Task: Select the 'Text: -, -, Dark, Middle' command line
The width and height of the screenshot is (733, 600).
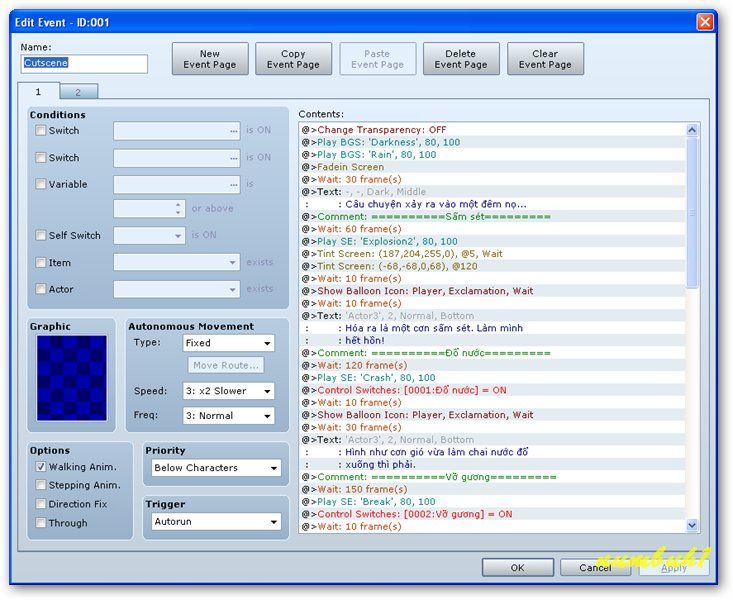Action: tap(493, 192)
